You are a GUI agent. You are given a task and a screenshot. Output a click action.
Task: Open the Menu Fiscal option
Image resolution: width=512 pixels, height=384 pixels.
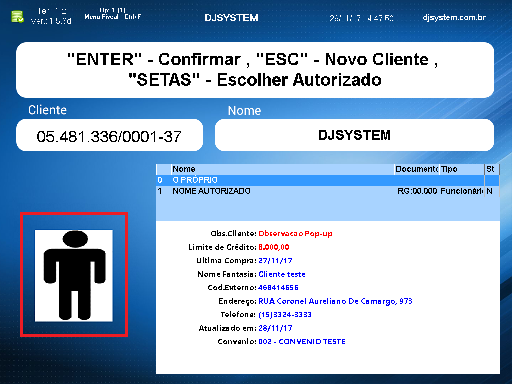pos(101,17)
